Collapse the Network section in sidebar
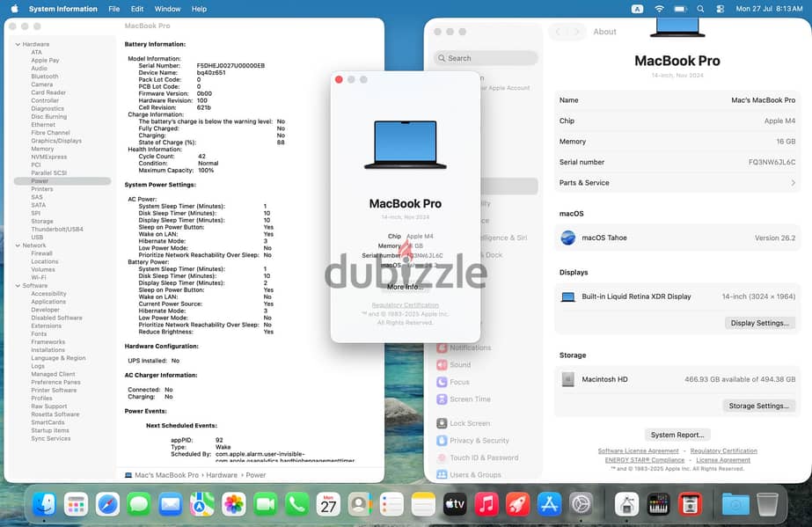 coord(18,245)
